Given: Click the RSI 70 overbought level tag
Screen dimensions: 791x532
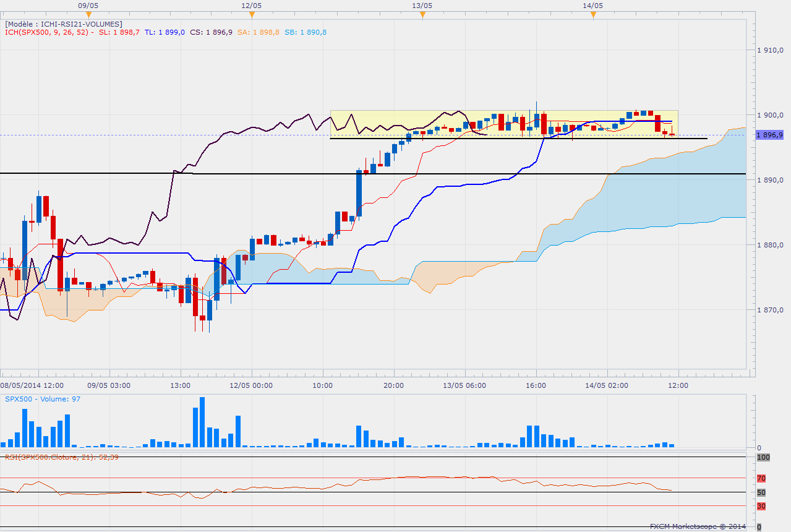Looking at the screenshot, I should point(761,478).
